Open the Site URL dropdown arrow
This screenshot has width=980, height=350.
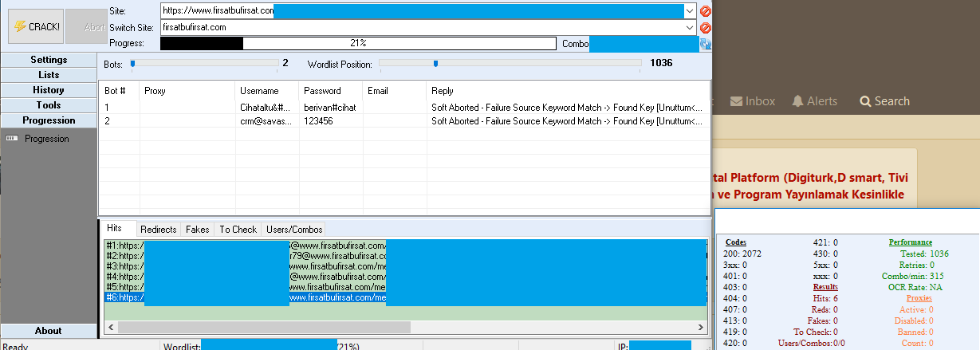tap(690, 11)
